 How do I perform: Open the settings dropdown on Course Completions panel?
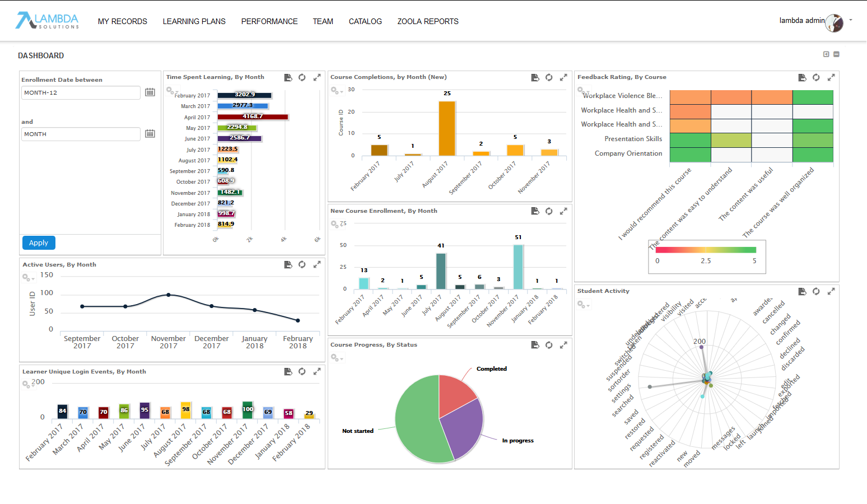click(336, 90)
